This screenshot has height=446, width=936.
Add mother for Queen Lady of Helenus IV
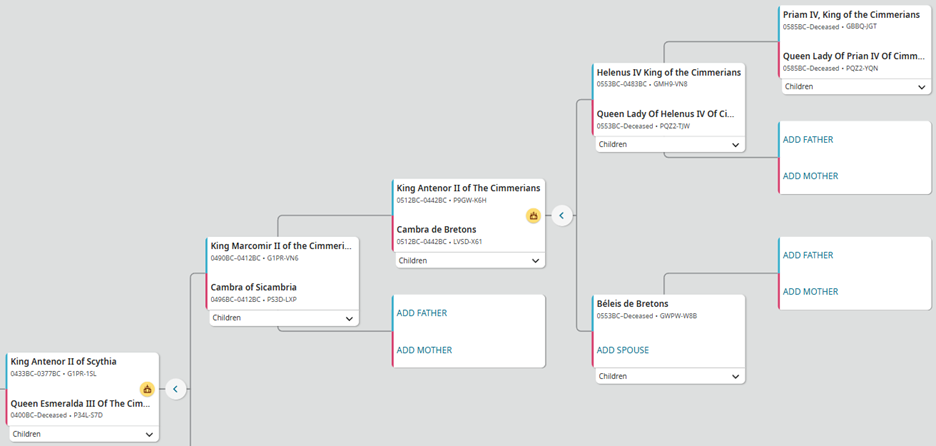(x=811, y=176)
